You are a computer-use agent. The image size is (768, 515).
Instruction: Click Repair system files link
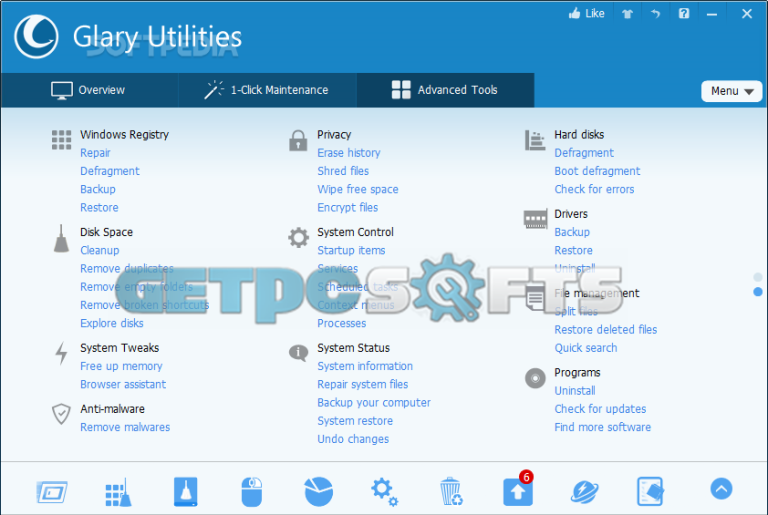click(x=362, y=384)
